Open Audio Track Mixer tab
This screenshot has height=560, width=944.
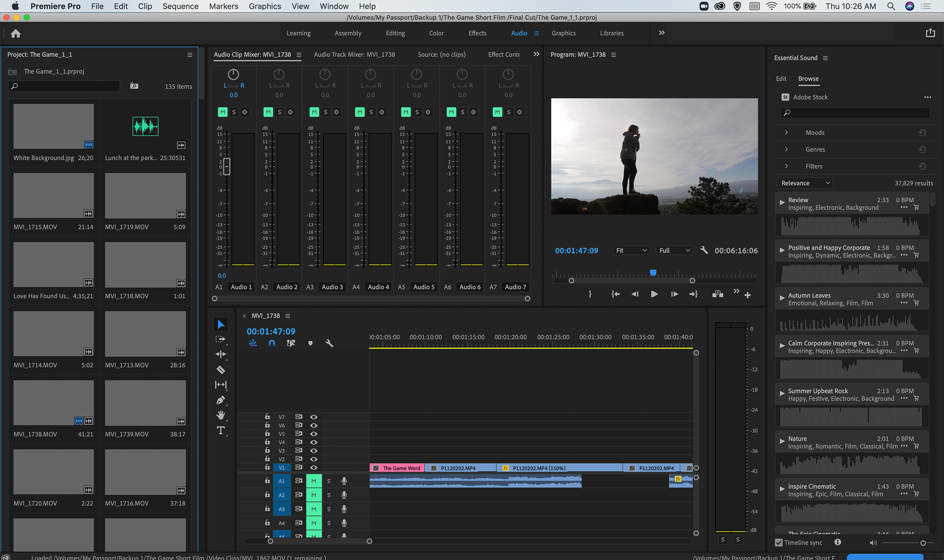point(354,54)
